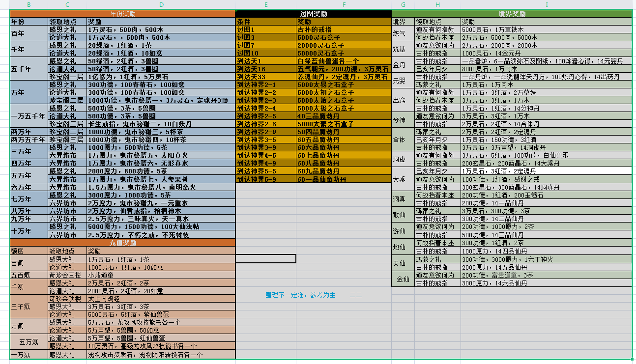Click the 5000太易之石盒子 reward cell
This screenshot has height=364, width=636.
coord(344,84)
